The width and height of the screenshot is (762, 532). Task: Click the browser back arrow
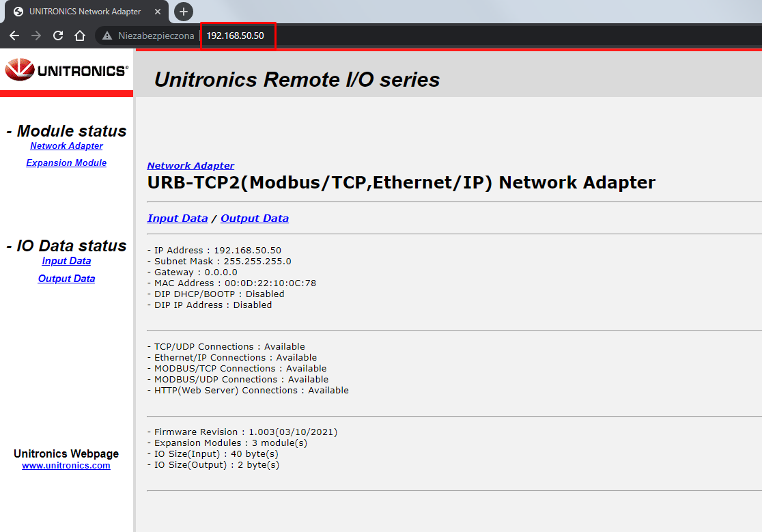tap(14, 36)
